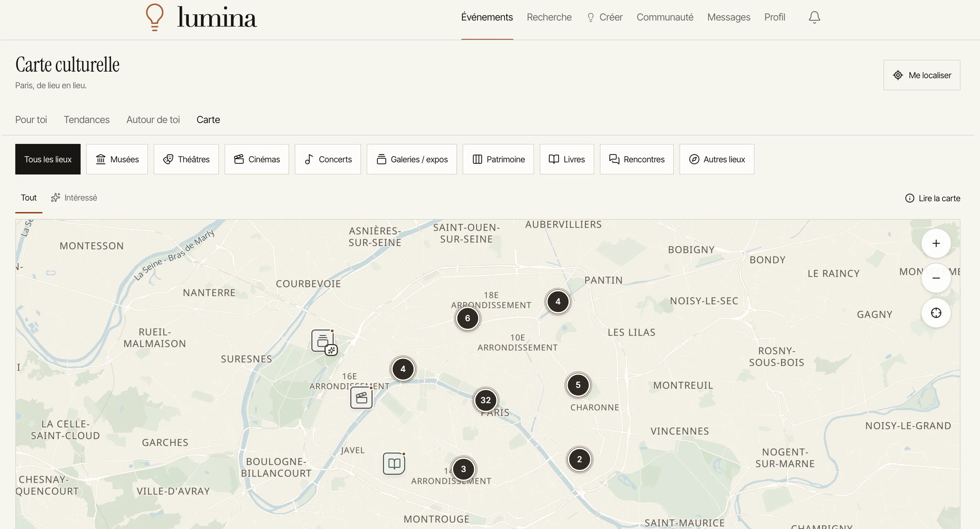980x529 pixels.
Task: Show only Intéressé venues
Action: click(74, 197)
